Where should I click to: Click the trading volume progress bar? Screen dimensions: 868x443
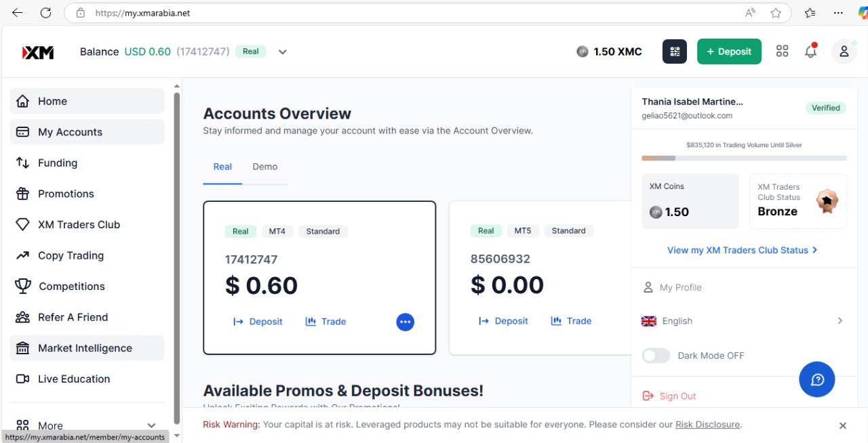[744, 158]
